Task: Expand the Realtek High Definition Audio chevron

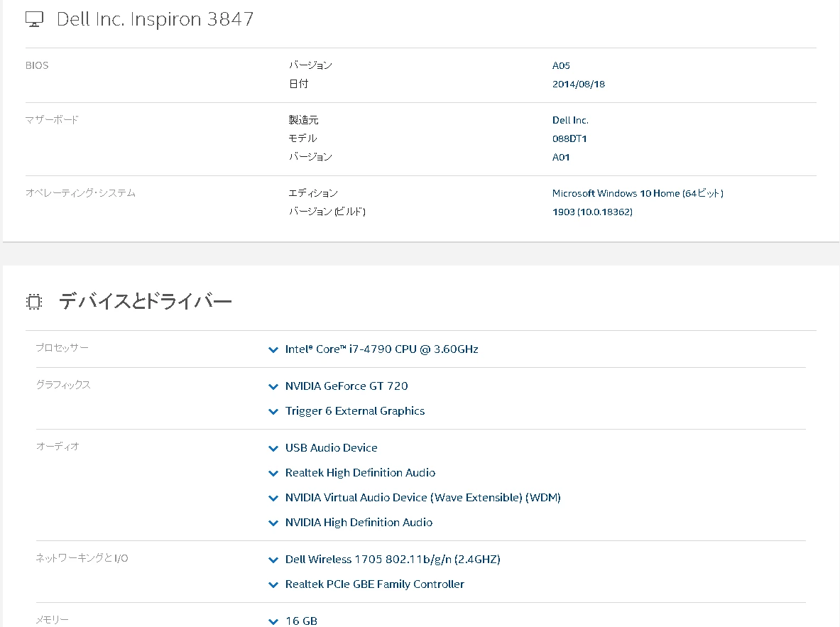Action: [273, 473]
